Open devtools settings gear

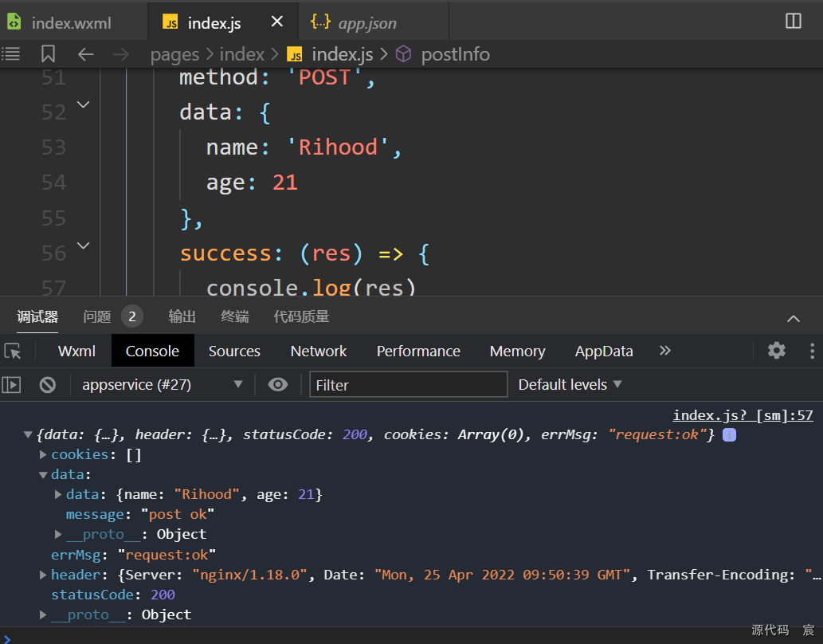tap(776, 351)
